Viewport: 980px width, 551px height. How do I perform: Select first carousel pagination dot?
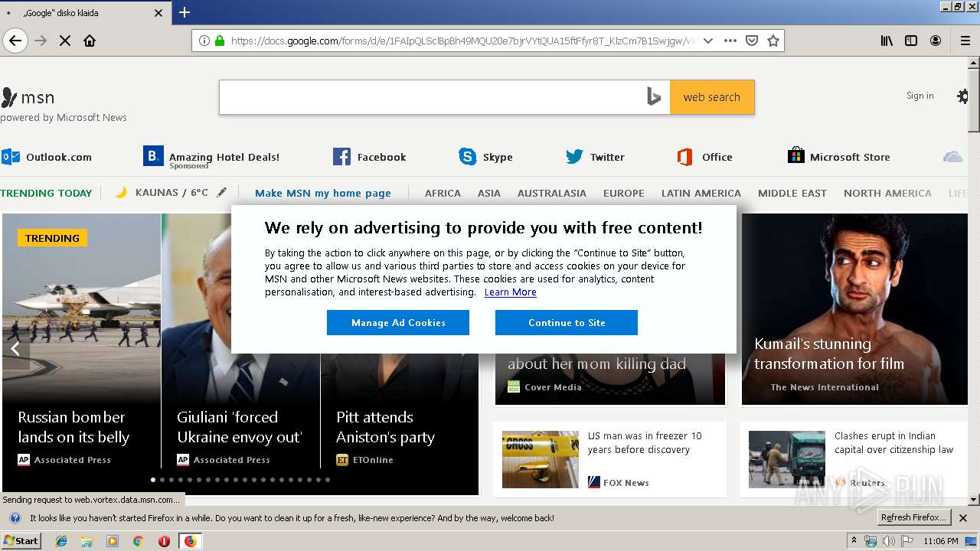pyautogui.click(x=153, y=480)
